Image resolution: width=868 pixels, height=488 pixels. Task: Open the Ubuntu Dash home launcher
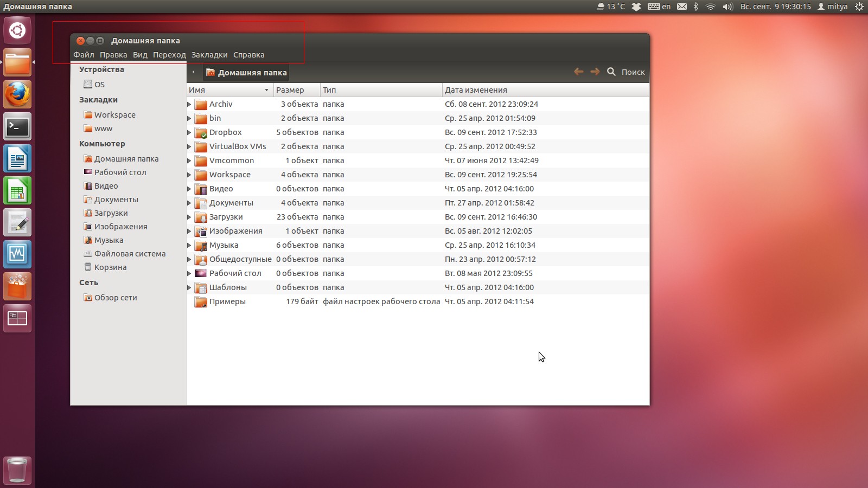tap(17, 30)
